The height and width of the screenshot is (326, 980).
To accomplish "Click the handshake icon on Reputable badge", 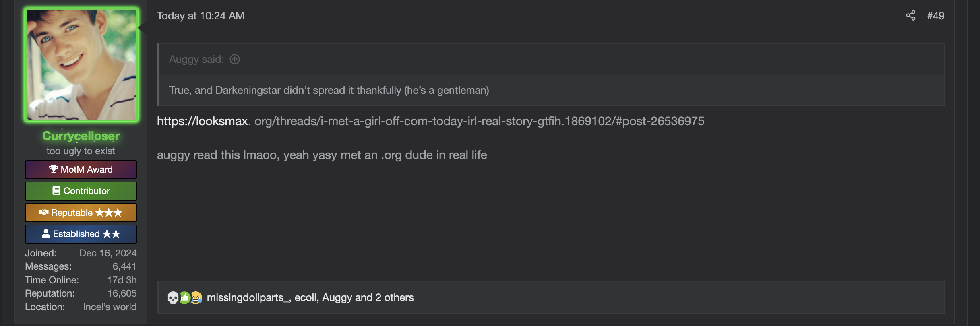I will point(44,213).
